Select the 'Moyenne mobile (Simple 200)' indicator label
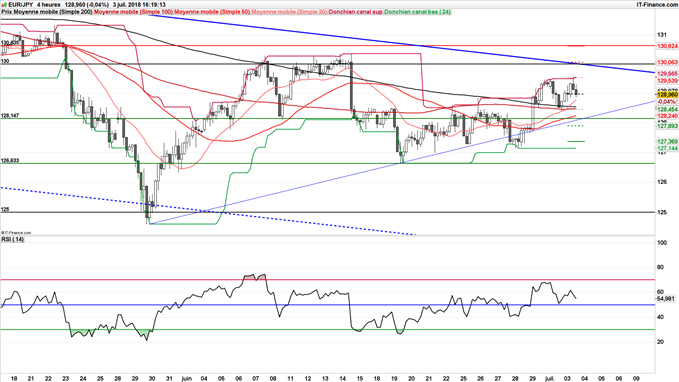Image resolution: width=679 pixels, height=382 pixels. 53,12
